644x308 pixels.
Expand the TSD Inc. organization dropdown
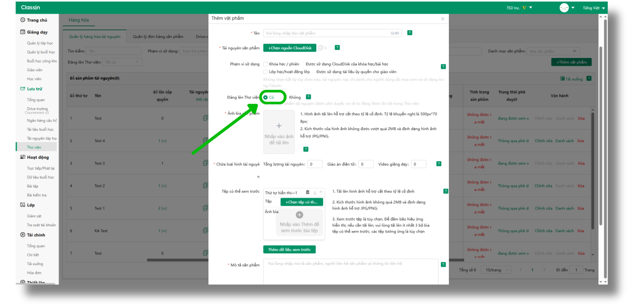519,8
